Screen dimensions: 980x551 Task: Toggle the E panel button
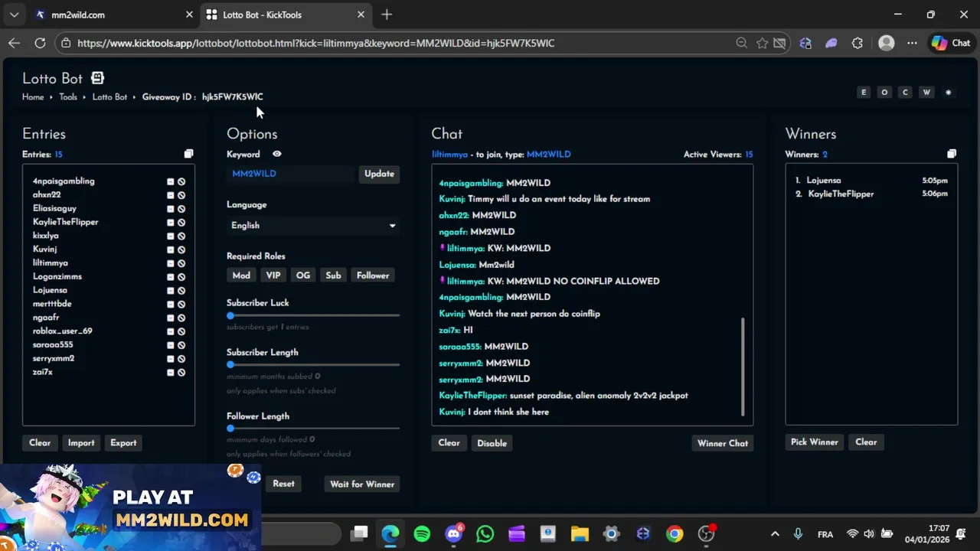[x=864, y=93]
